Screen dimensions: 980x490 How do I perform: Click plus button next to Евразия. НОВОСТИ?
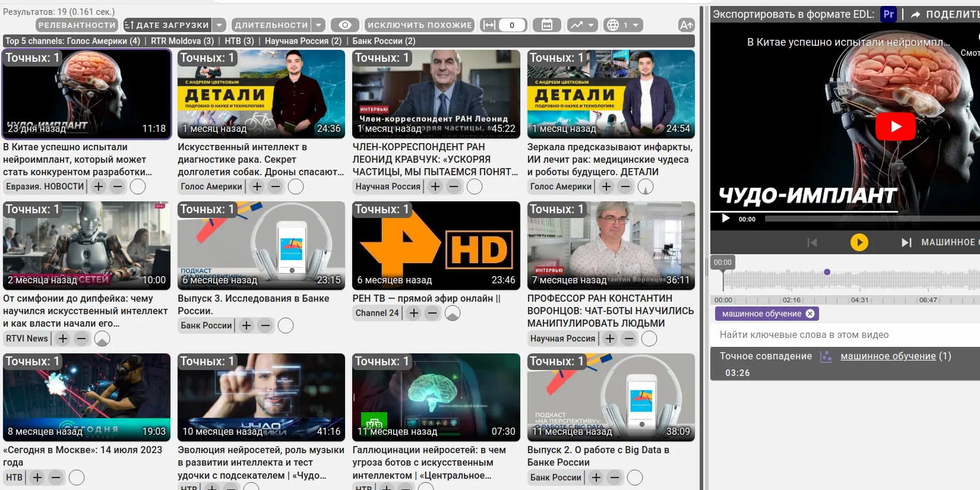tap(99, 186)
